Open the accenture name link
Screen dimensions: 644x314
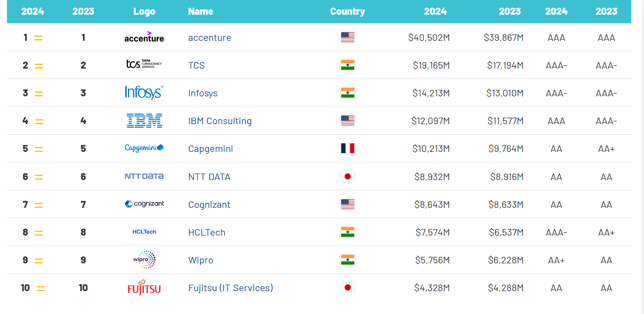click(210, 38)
